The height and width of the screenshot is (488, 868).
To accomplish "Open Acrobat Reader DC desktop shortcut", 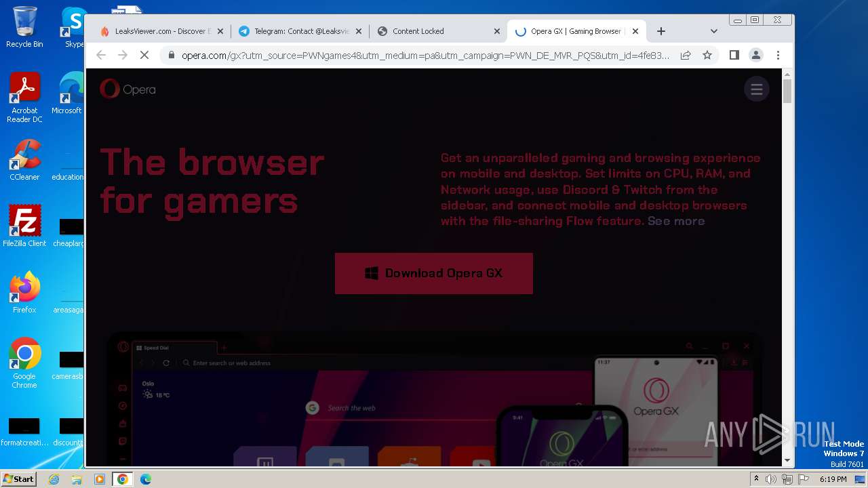I will pyautogui.click(x=24, y=98).
